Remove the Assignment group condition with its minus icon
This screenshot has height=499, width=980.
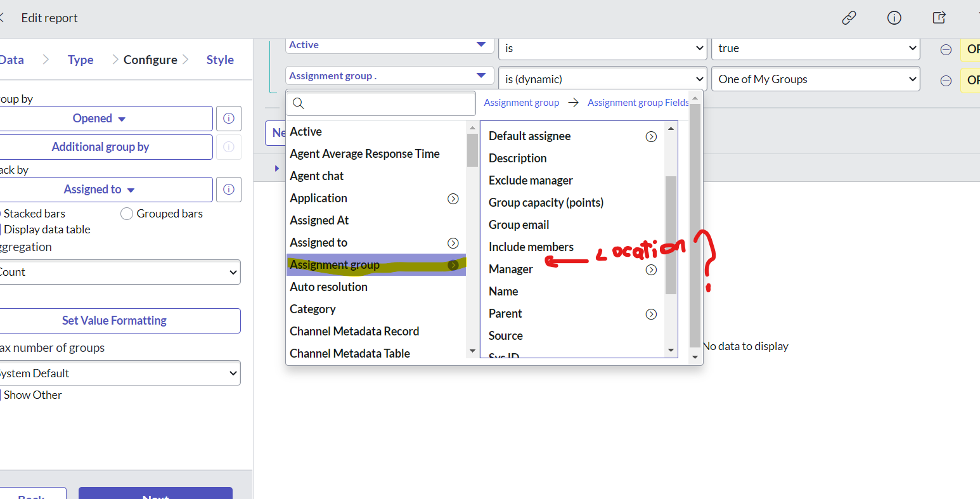click(x=946, y=81)
